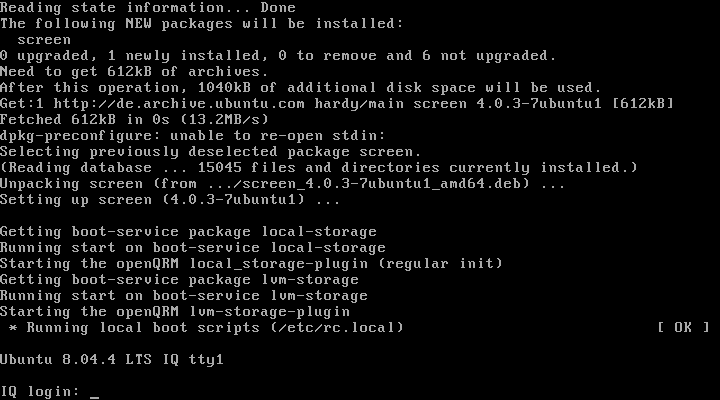Image resolution: width=720 pixels, height=400 pixels.
Task: Click the standalone indented 'screen' package name
Action: (44, 39)
